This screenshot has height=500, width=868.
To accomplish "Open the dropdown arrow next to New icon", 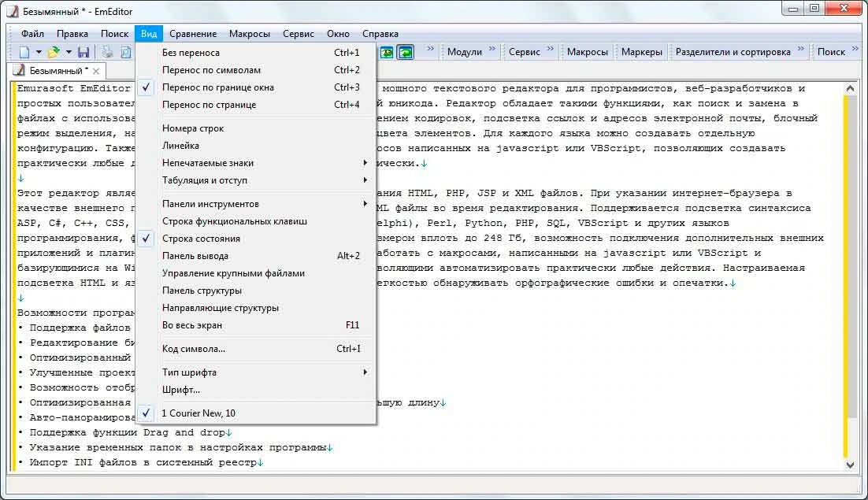I will [39, 52].
